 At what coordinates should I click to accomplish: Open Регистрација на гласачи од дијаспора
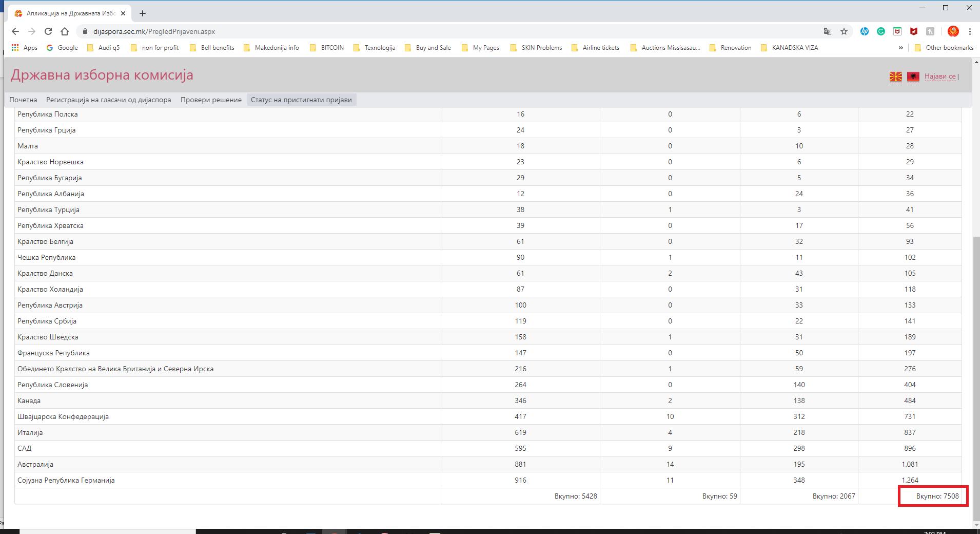[109, 100]
